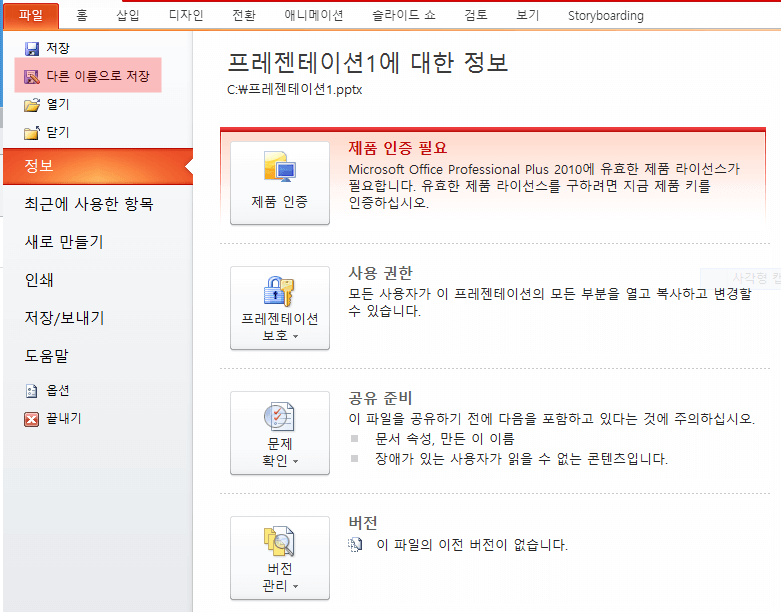Image resolution: width=781 pixels, height=612 pixels.
Task: Click the 옵션 document icon
Action: [x=31, y=391]
